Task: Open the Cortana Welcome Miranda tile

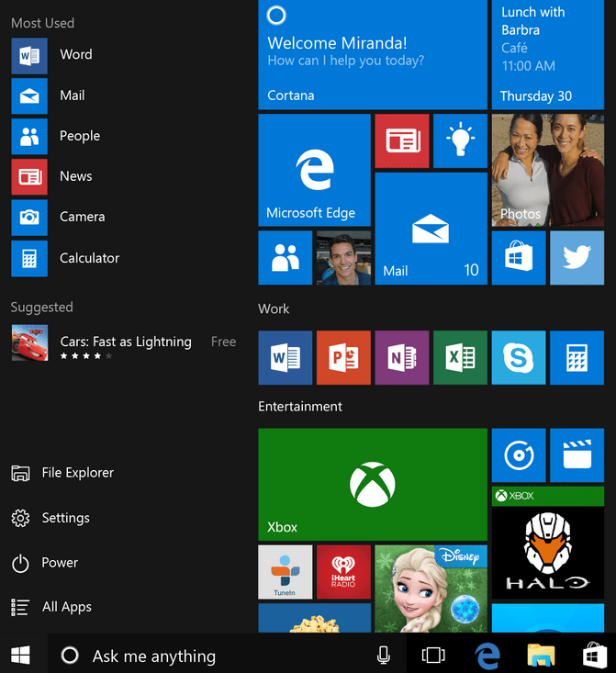Action: tap(373, 54)
